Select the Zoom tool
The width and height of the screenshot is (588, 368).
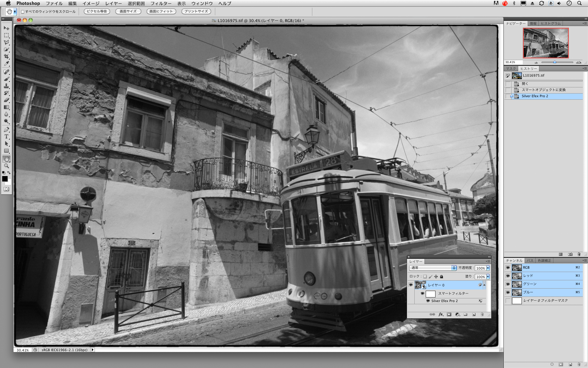coord(7,166)
